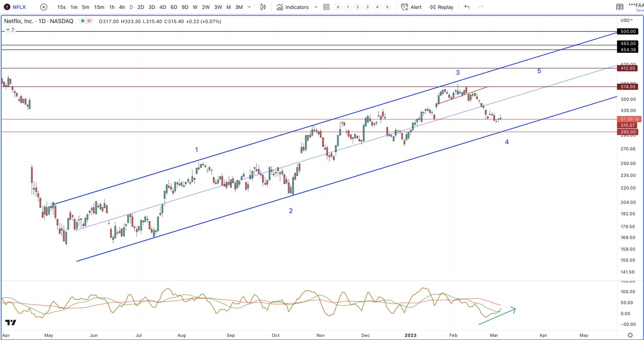Click the NFLX symbol search button
This screenshot has height=340, width=644.
pyautogui.click(x=15, y=7)
